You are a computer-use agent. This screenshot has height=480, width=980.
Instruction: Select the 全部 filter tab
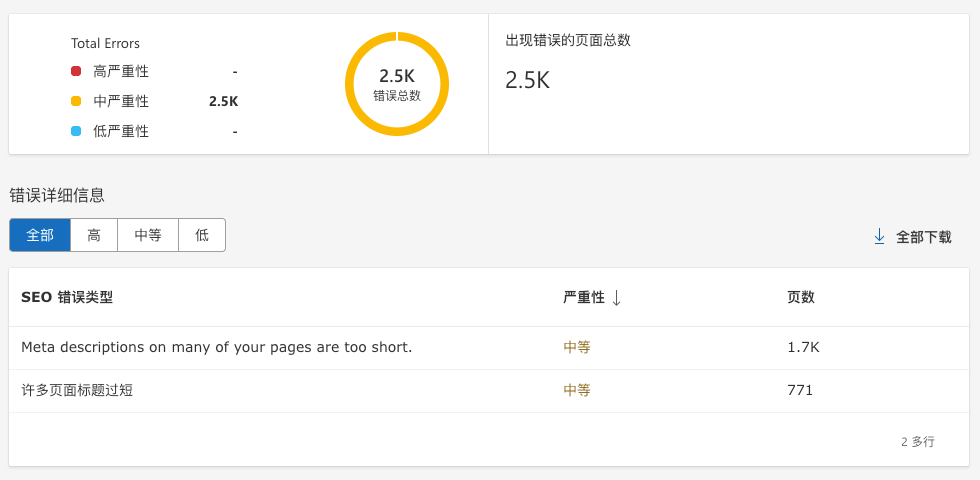[x=40, y=235]
